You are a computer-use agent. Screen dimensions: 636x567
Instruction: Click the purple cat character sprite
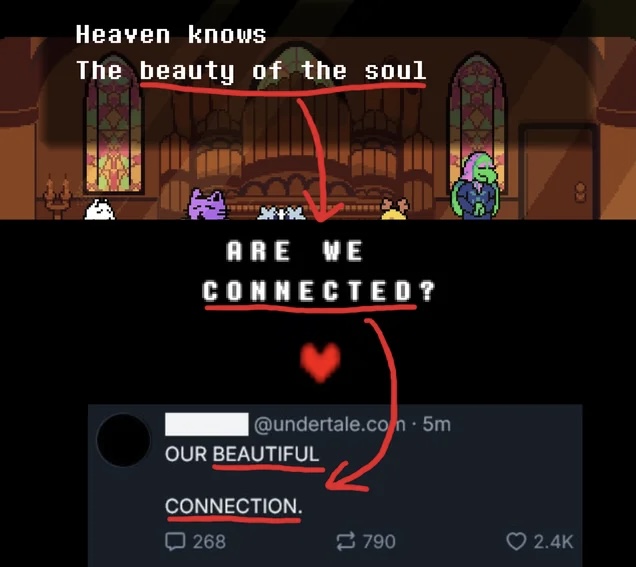click(207, 205)
